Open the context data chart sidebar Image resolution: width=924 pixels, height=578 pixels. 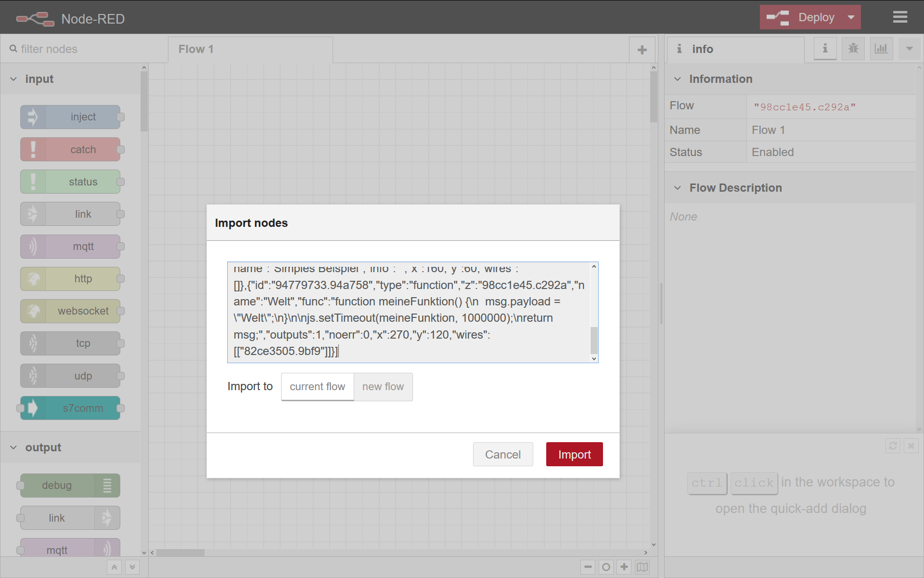point(881,48)
